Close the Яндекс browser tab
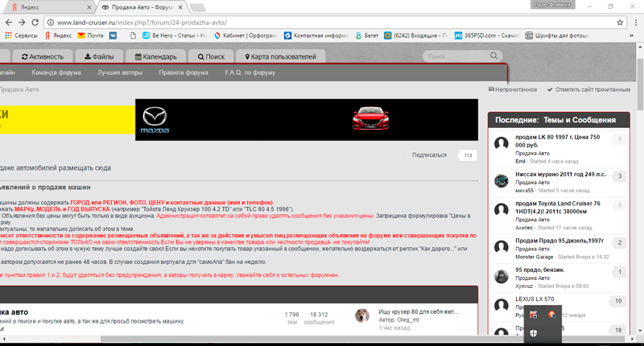 click(89, 7)
